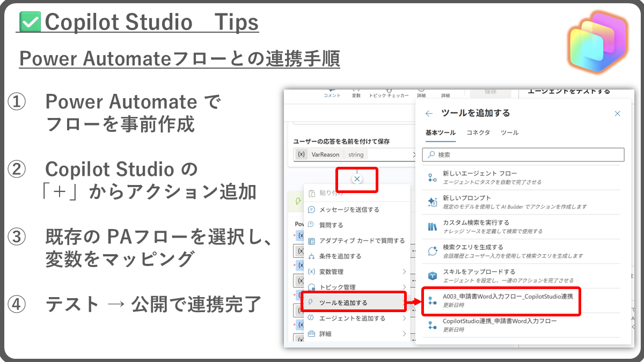The width and height of the screenshot is (644, 362).
Task: Expand the エージェントを追加する submenu arrow
Action: [404, 319]
